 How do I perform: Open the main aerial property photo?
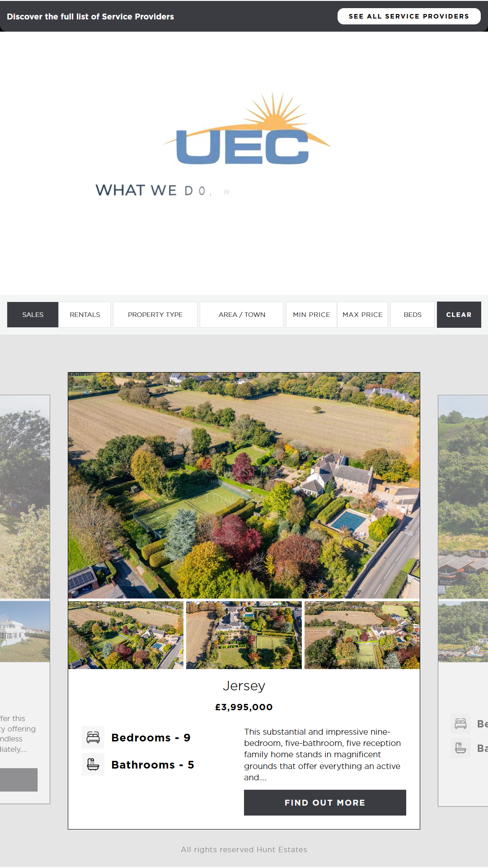click(x=244, y=486)
